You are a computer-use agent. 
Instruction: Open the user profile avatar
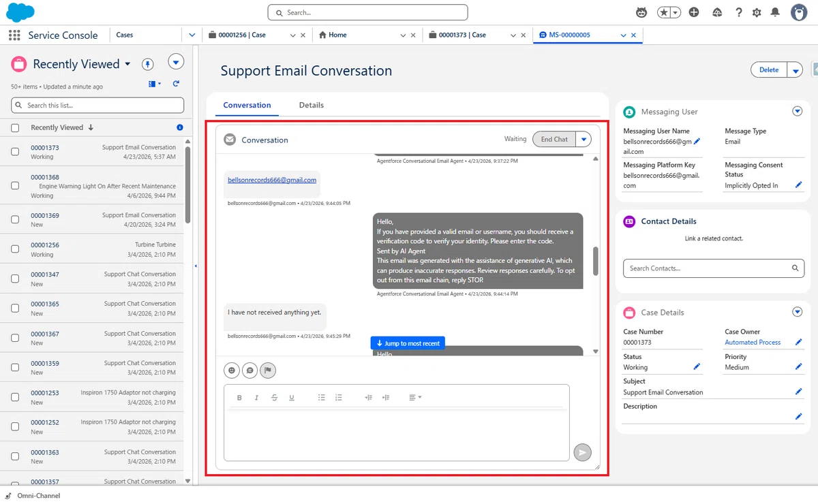pyautogui.click(x=799, y=12)
